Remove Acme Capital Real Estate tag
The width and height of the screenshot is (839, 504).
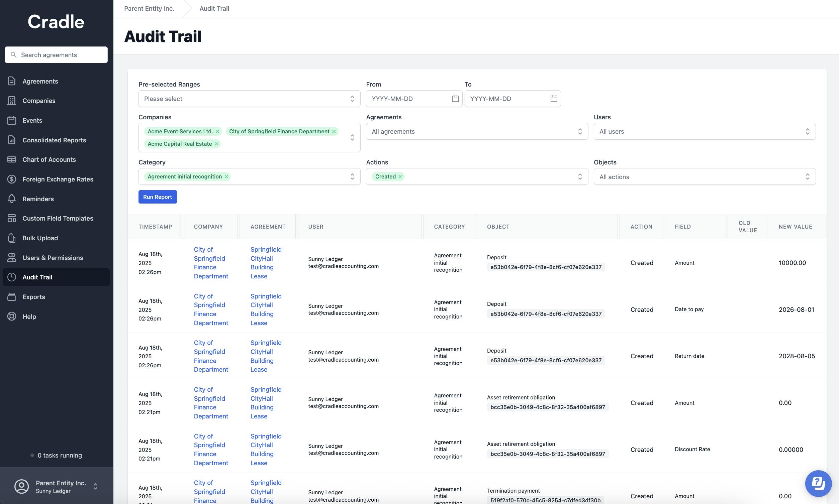pos(216,144)
